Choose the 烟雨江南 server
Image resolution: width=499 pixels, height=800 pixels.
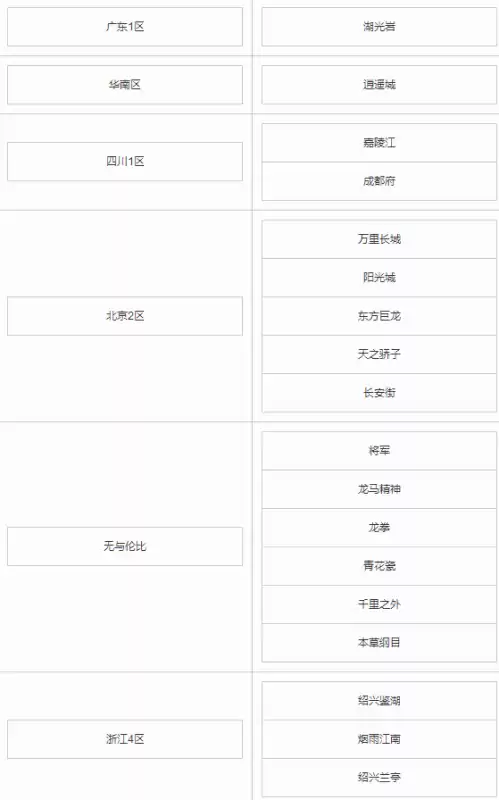coord(379,739)
